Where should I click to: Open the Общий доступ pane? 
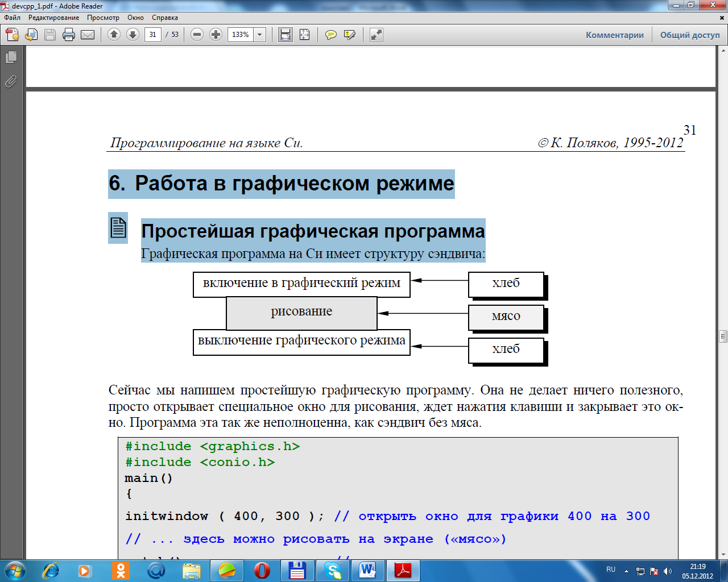pyautogui.click(x=689, y=35)
